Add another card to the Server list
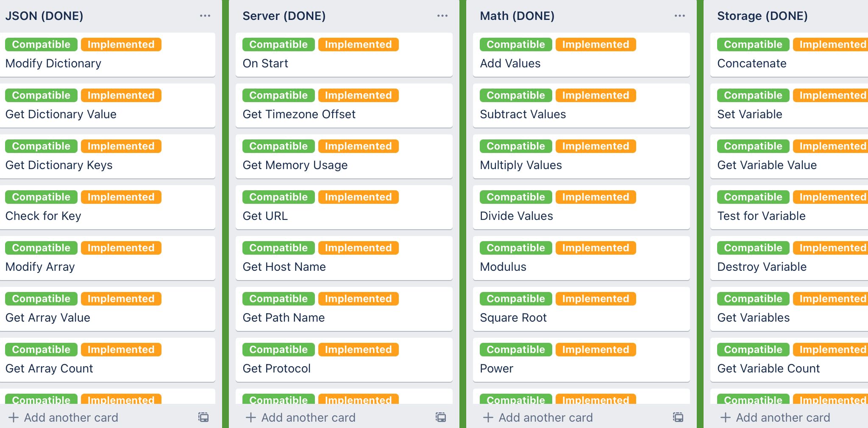 pos(301,417)
